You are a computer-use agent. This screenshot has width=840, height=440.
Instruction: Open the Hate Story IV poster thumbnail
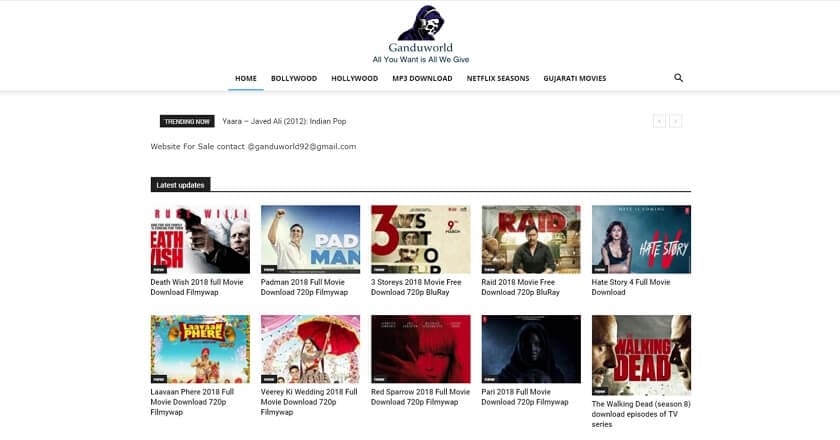point(641,239)
